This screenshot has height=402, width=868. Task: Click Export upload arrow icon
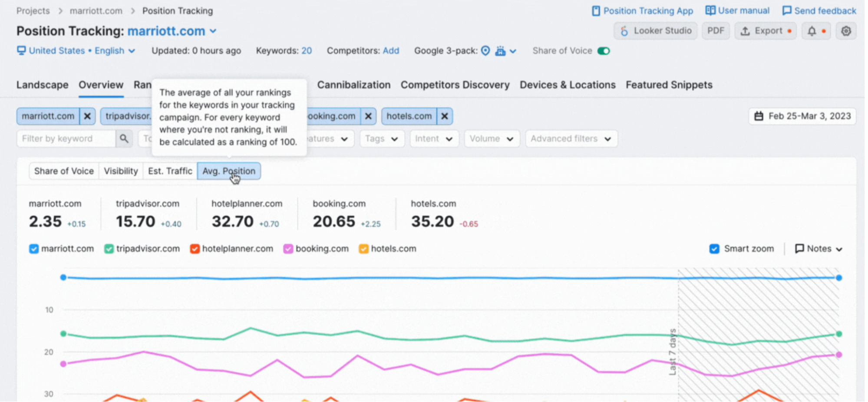coord(745,31)
